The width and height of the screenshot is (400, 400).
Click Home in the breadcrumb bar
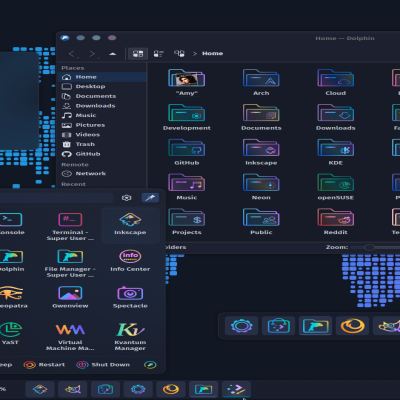(x=212, y=53)
